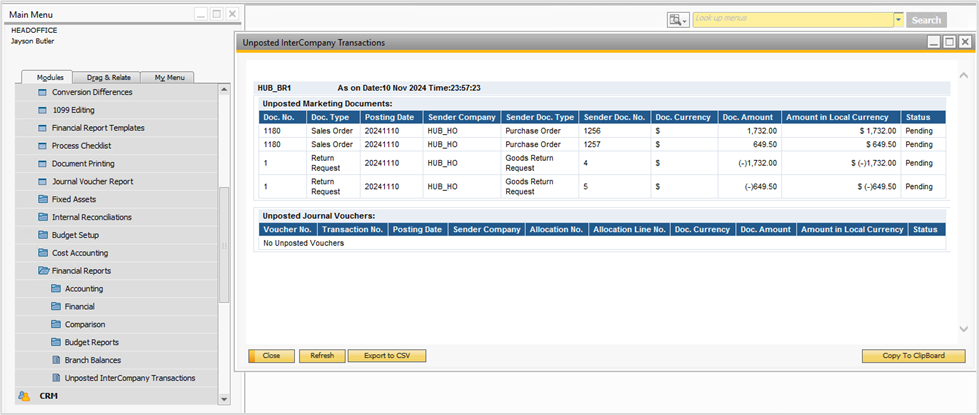Click the Look up menus field
The width and height of the screenshot is (979, 415).
click(x=792, y=20)
